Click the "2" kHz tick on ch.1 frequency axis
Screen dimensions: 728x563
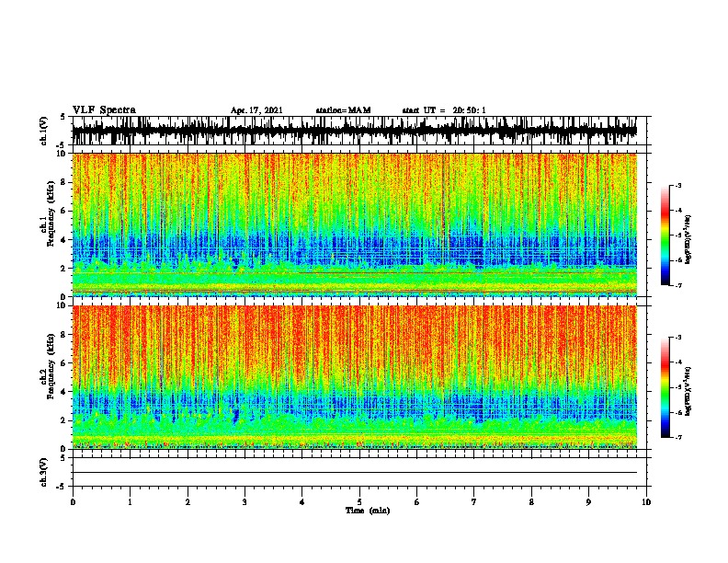[x=64, y=268]
